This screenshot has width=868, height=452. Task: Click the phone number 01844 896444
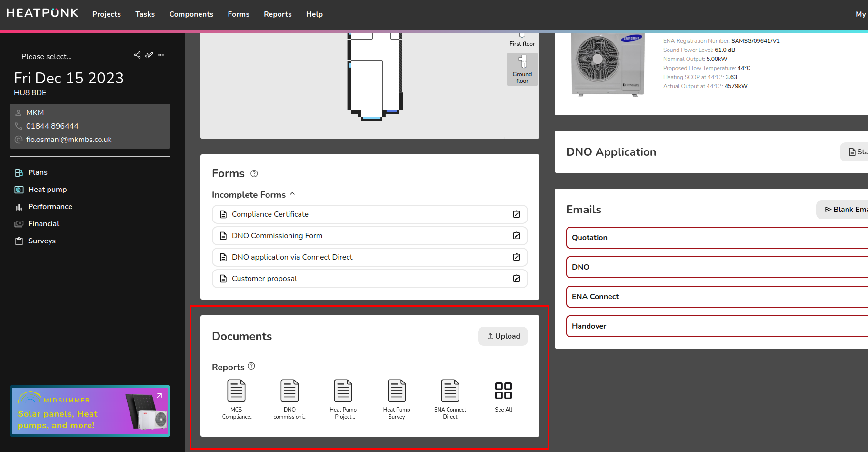[52, 126]
